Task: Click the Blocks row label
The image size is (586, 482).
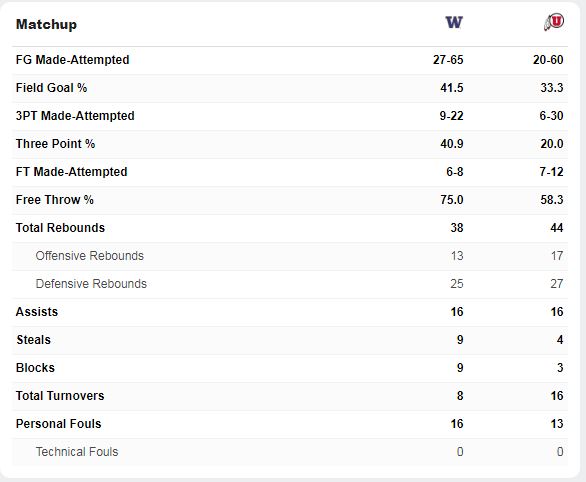Action: (35, 368)
